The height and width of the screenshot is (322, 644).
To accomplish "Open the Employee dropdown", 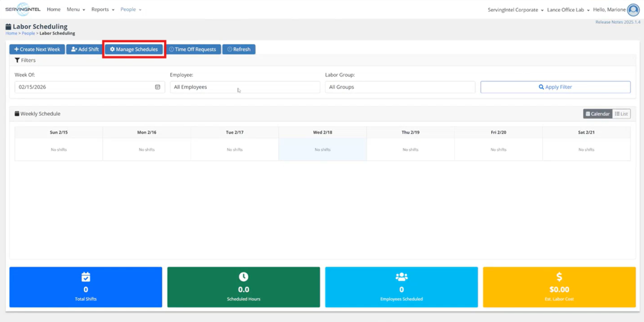I will point(245,87).
